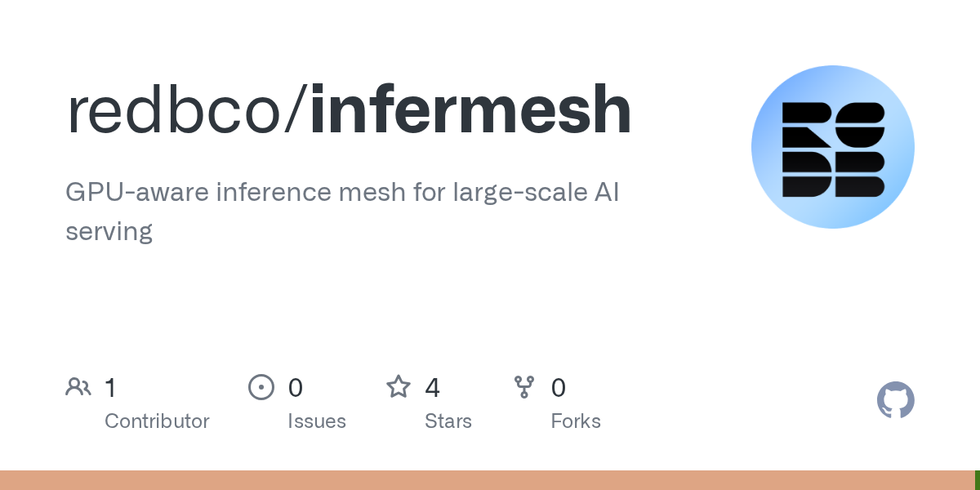Select the stars count 4
Viewport: 980px width, 490px height.
tap(432, 387)
